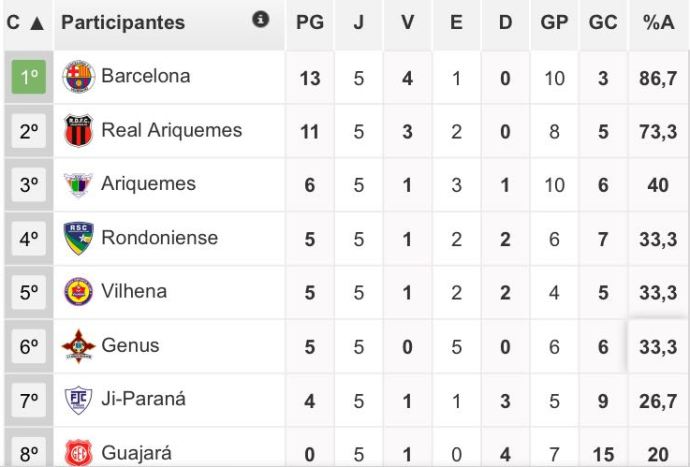Viewport: 690px width, 467px height.
Task: Open the Ji-Paraná crest icon
Action: coord(78,400)
